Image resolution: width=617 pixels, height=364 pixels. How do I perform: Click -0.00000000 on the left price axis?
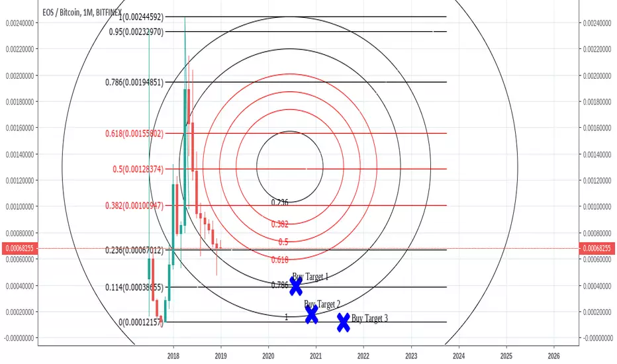pos(19,338)
